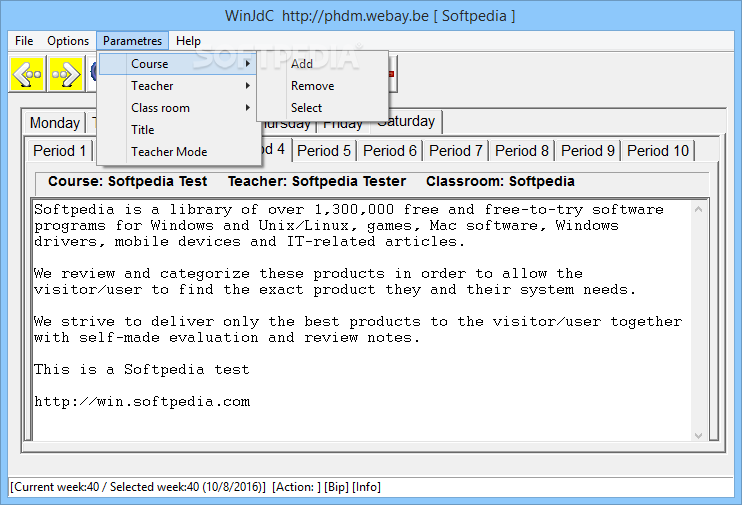Expand the Course submenu entry
Screen dimensions: 742x505
[177, 63]
